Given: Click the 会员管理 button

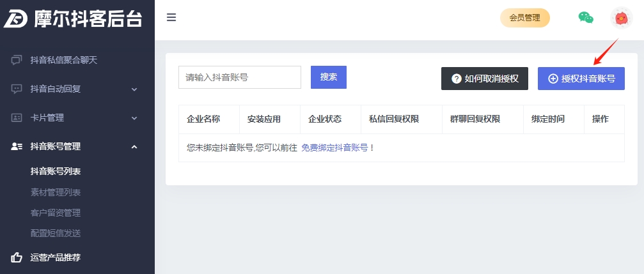Looking at the screenshot, I should [525, 18].
